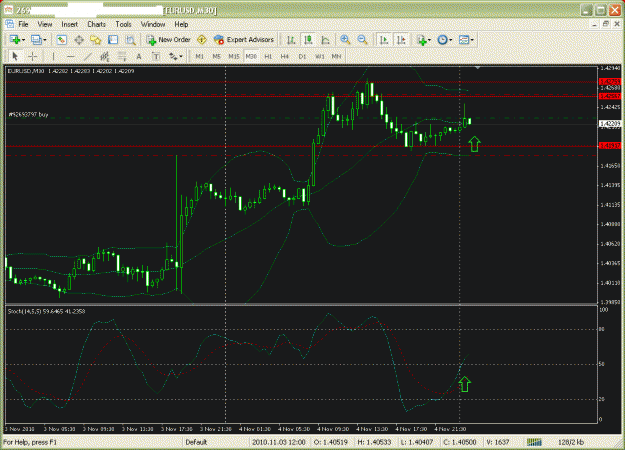Zoom out of the chart

(x=362, y=40)
